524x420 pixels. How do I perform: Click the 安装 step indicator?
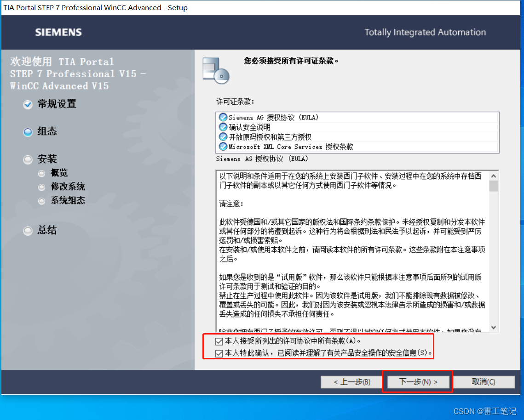(x=28, y=159)
